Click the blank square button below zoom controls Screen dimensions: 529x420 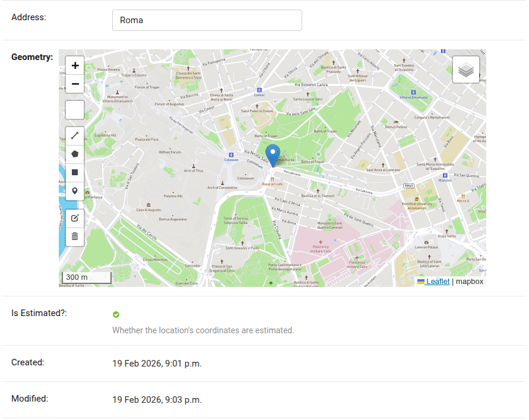click(74, 109)
